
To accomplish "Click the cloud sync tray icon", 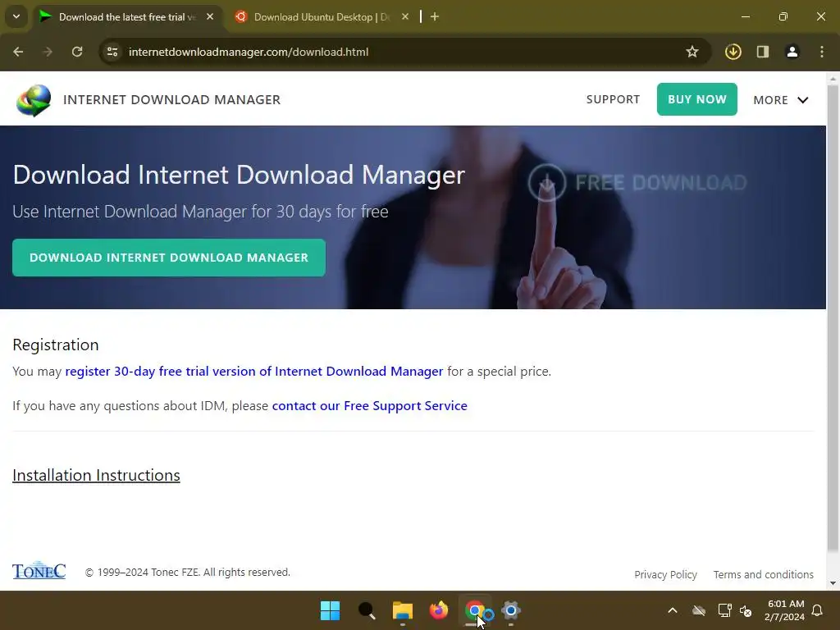I will click(x=699, y=610).
